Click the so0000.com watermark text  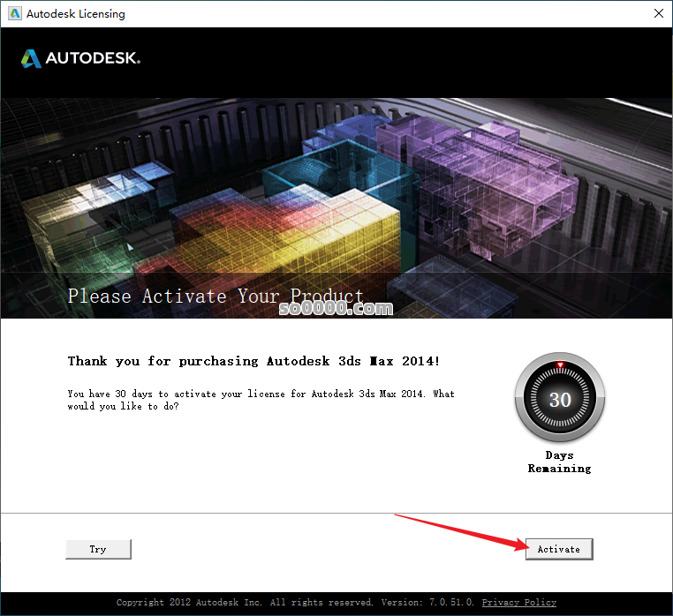[x=336, y=308]
